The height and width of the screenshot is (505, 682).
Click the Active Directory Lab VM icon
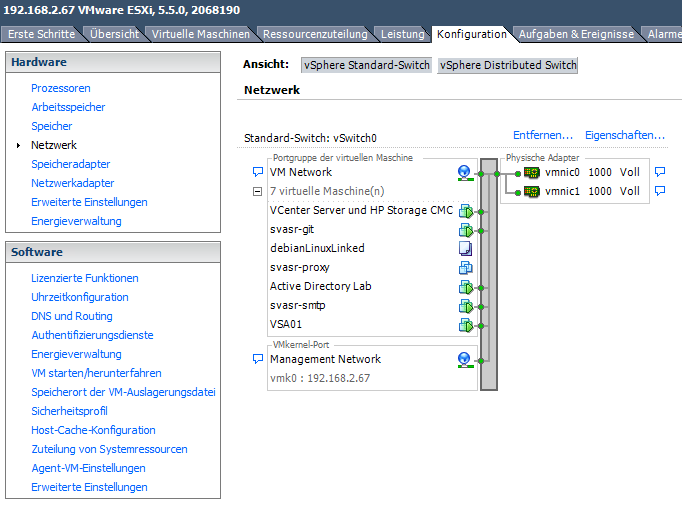tap(464, 287)
